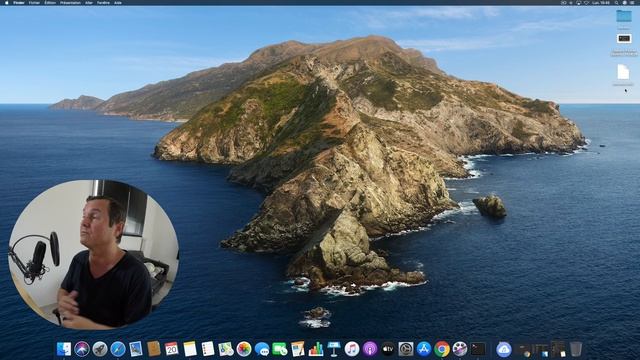Viewport: 640px width, 360px height.
Task: Open Calendar showing 20 in Dock
Action: coord(171,349)
